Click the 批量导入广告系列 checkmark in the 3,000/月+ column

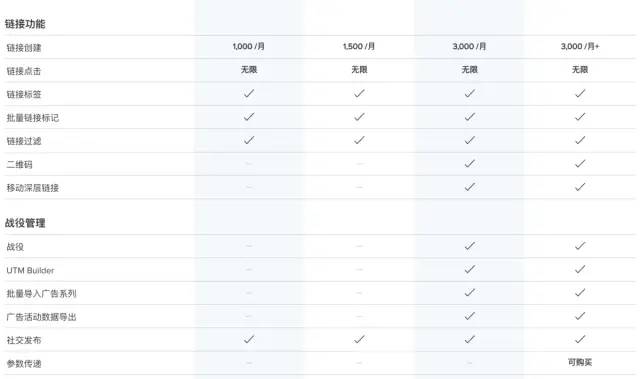580,293
